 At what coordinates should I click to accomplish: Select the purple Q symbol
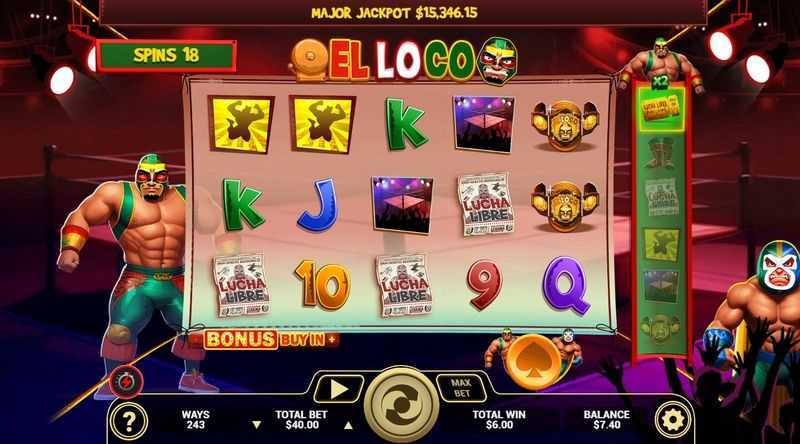click(565, 285)
